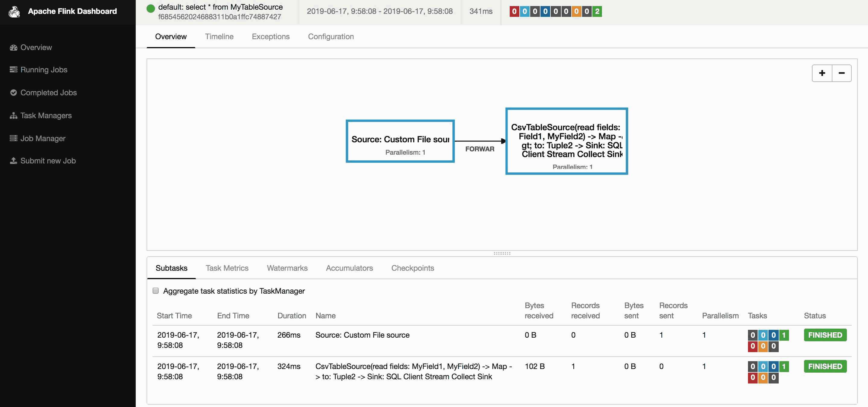Click the 102 B bytes received cell
Image resolution: width=868 pixels, height=407 pixels.
coord(535,366)
